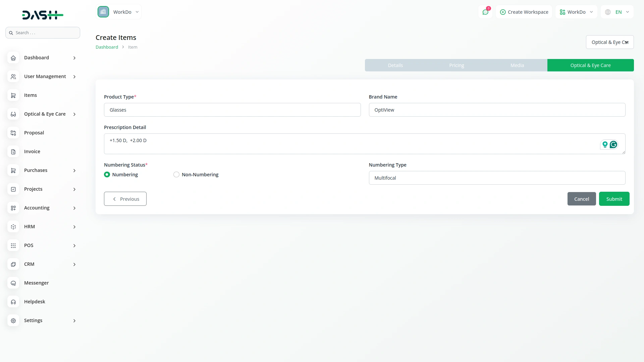The image size is (644, 362).
Task: Open the Messenger icon in sidebar
Action: click(13, 283)
